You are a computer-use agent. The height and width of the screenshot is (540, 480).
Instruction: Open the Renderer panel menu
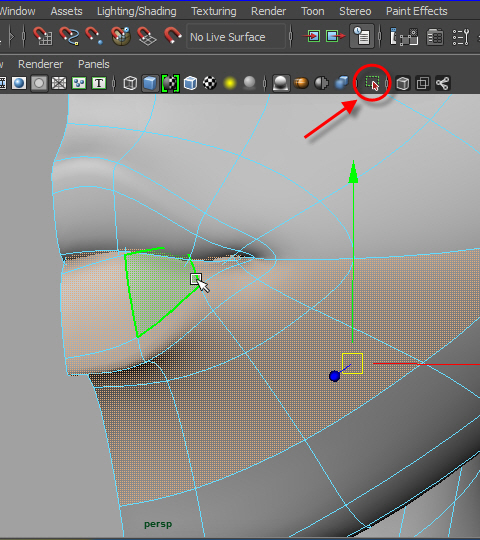tap(41, 64)
